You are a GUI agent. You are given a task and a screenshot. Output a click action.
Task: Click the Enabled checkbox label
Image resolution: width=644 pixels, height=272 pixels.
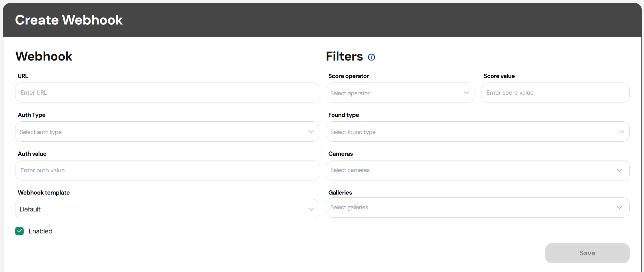[40, 231]
